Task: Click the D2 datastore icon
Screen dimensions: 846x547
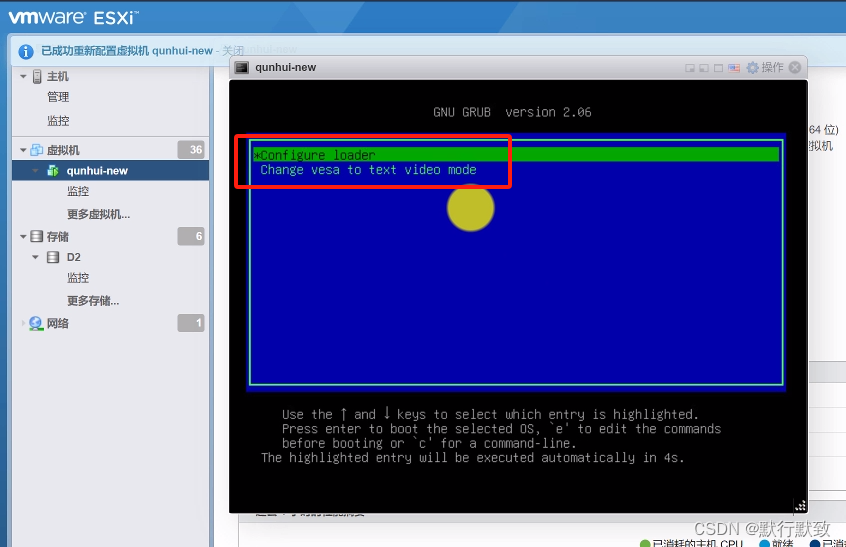Action: pyautogui.click(x=53, y=257)
